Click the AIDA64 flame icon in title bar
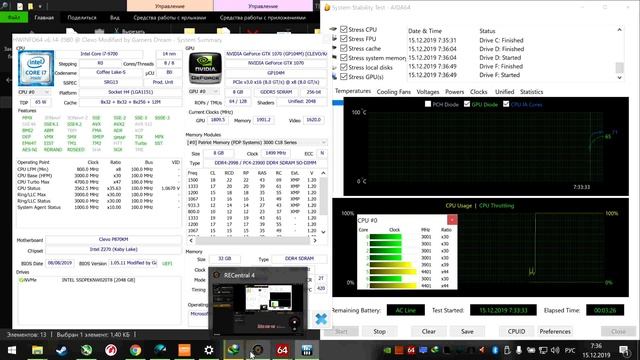640x360 pixels. pos(327,8)
